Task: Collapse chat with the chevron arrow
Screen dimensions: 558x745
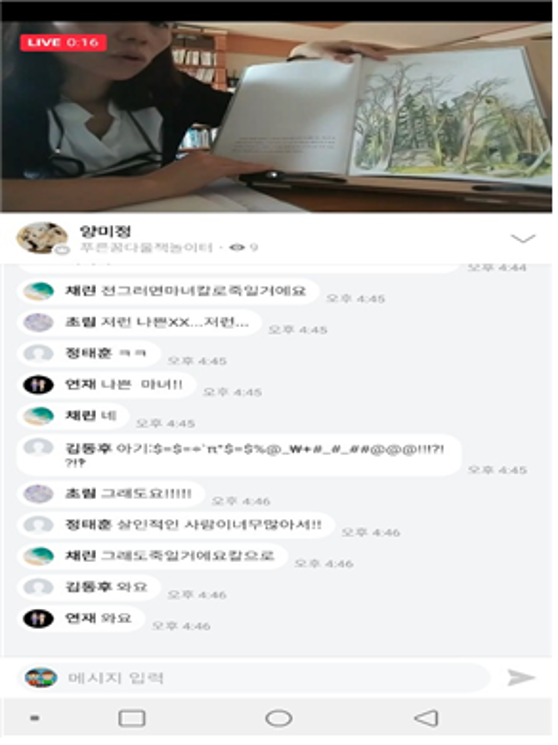Action: [x=523, y=238]
